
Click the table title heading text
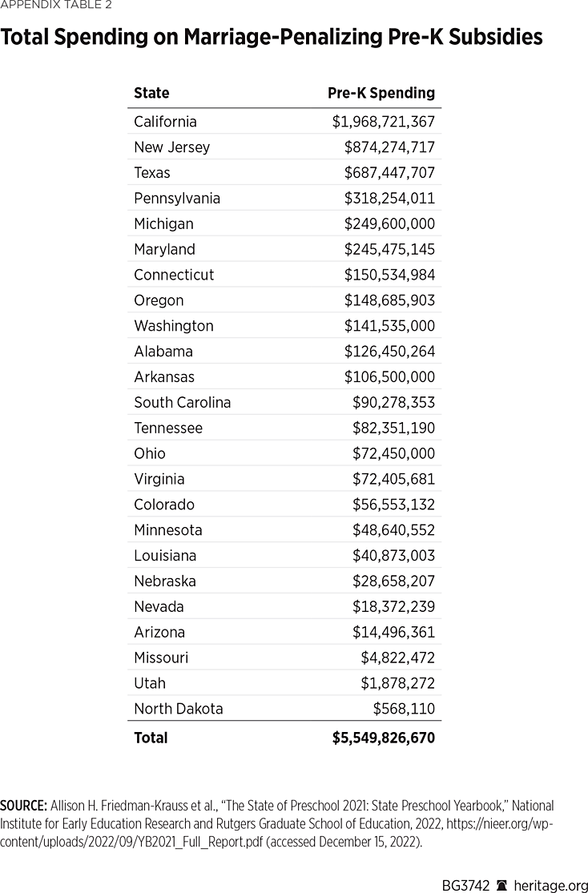(272, 38)
